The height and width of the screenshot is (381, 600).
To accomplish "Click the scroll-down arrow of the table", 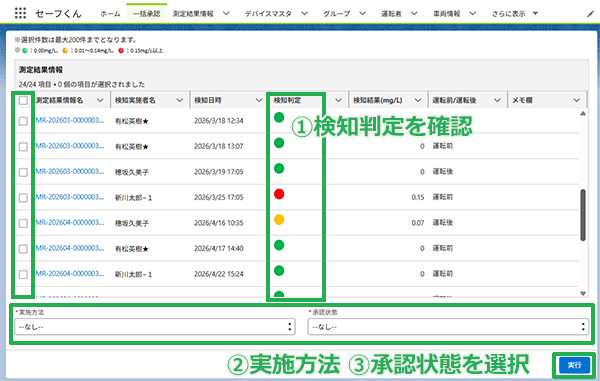I will [x=583, y=293].
